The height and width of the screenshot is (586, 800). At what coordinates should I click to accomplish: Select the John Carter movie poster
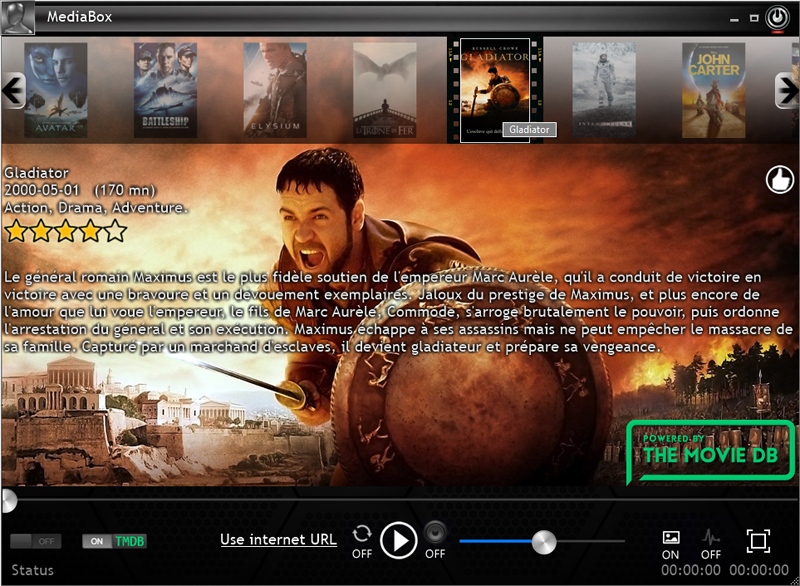[x=714, y=90]
